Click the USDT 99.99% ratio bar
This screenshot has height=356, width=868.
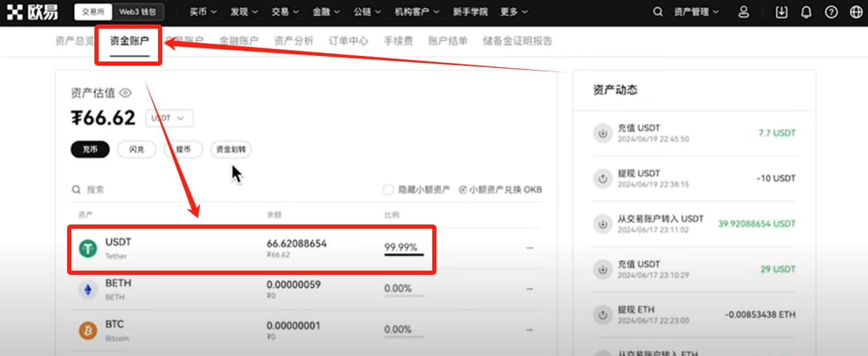(x=404, y=255)
